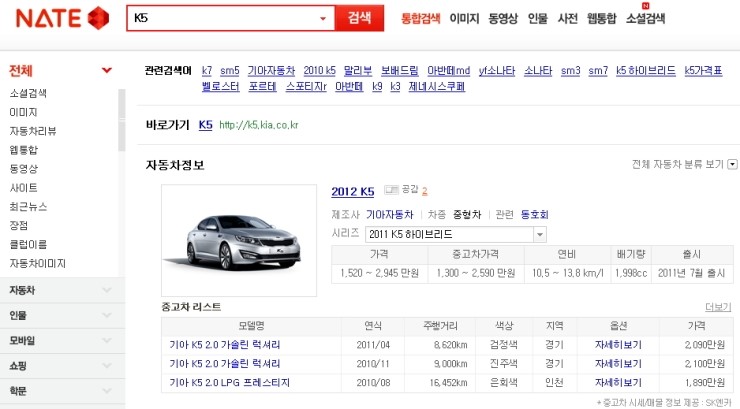
Task: Select 소셜검색 in the sidebar
Action: pos(28,93)
